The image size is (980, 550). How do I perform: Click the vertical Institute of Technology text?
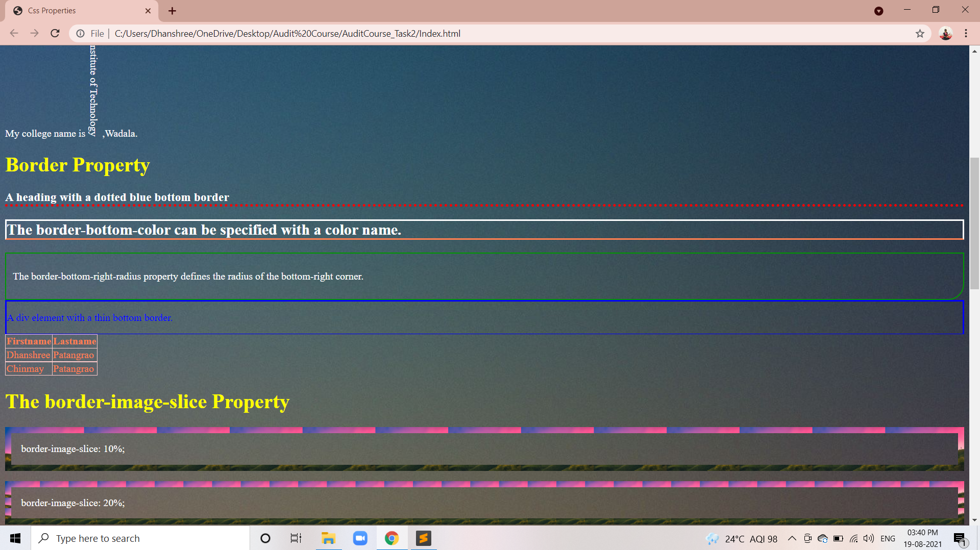[x=93, y=91]
